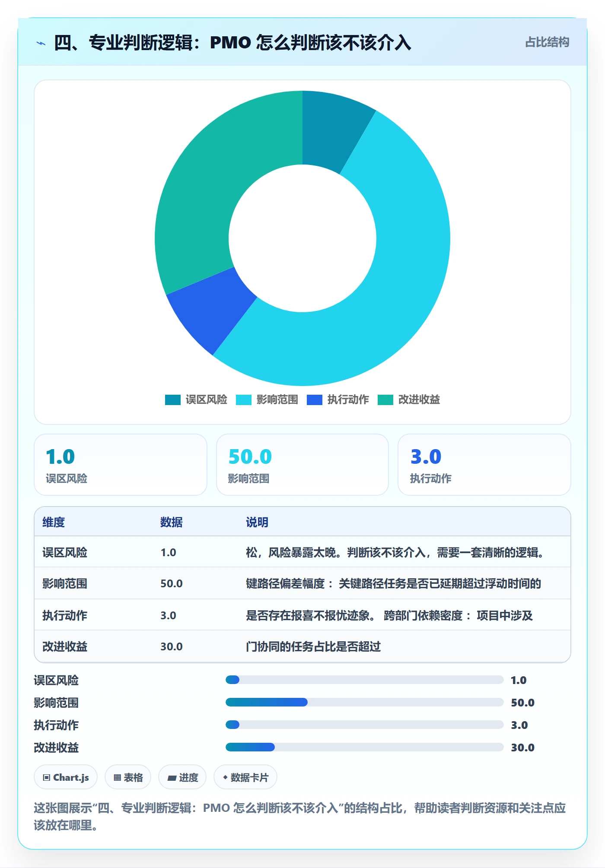Image resolution: width=605 pixels, height=868 pixels.
Task: Select the Chart.js tag pill
Action: pos(66,777)
